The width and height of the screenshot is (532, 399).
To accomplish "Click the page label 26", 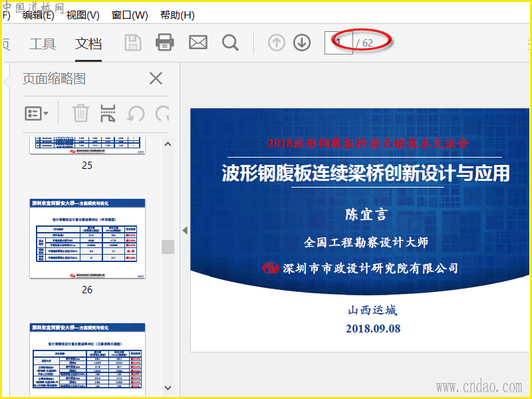I will [87, 290].
